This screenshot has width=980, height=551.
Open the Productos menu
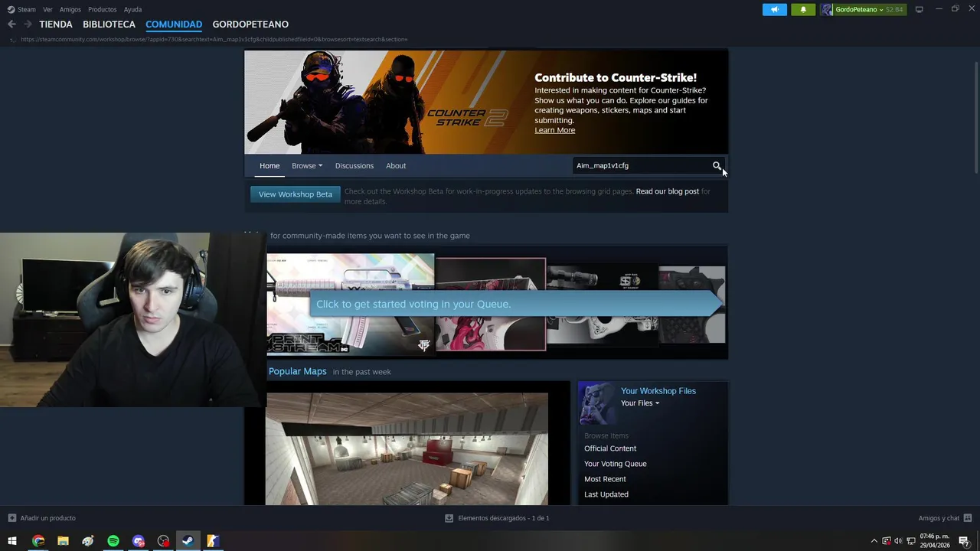click(x=103, y=9)
